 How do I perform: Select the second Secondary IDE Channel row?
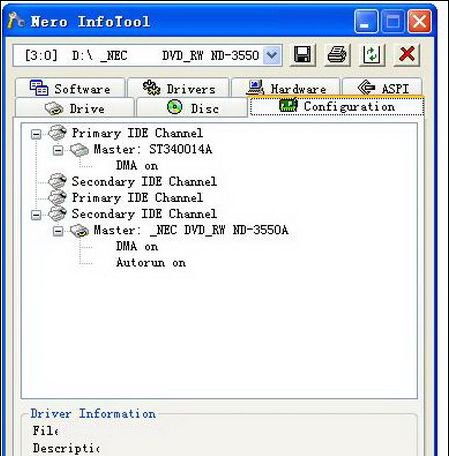[x=144, y=214]
